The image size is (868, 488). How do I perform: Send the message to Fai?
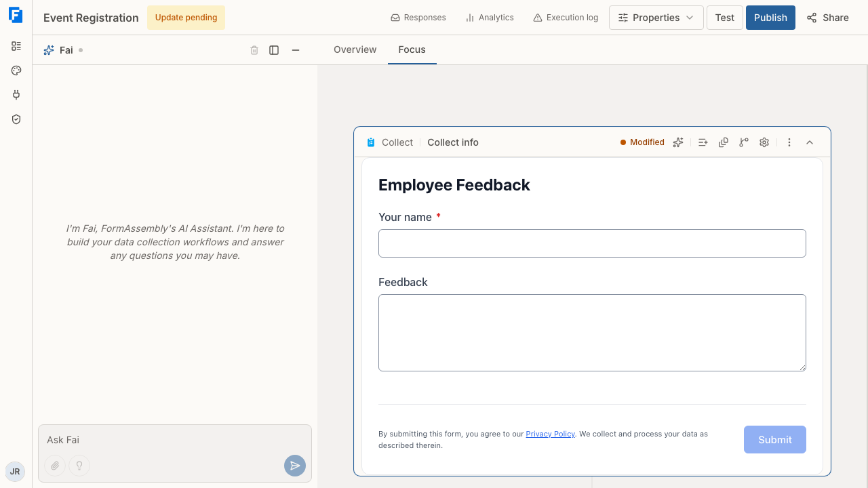point(295,466)
